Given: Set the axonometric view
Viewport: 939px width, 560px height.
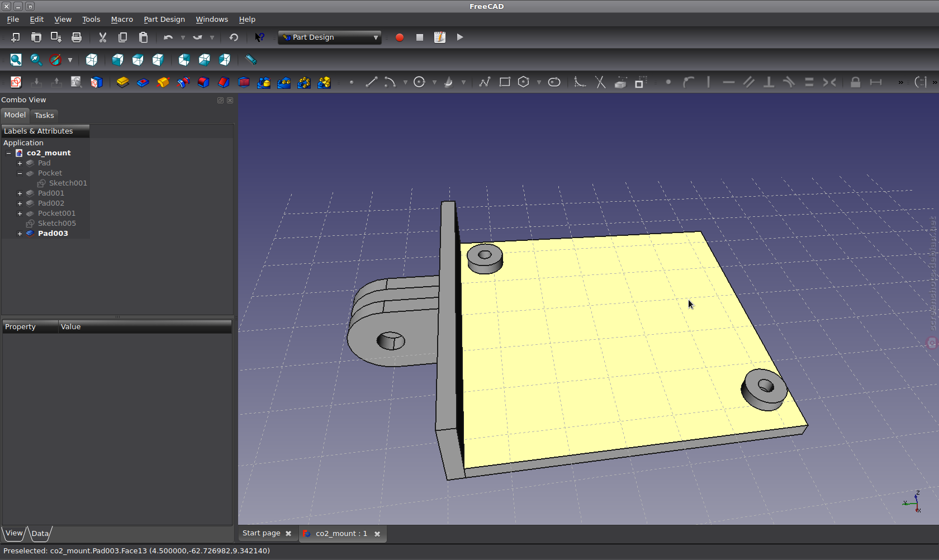Looking at the screenshot, I should pos(92,60).
